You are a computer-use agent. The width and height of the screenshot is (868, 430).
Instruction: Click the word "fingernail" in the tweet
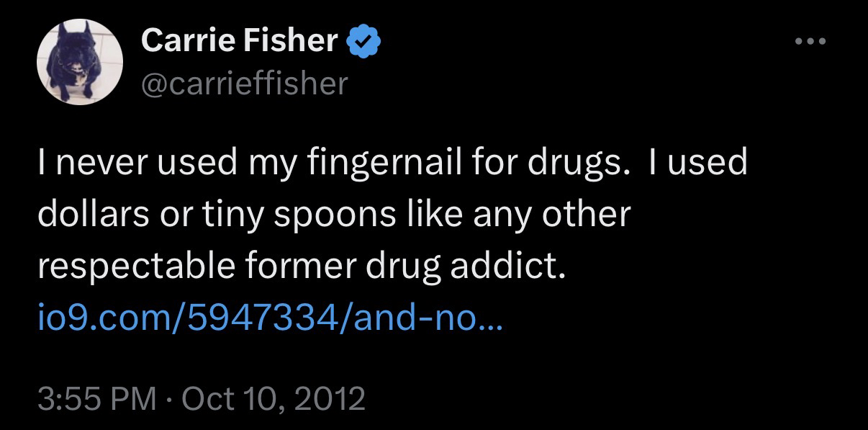363,163
